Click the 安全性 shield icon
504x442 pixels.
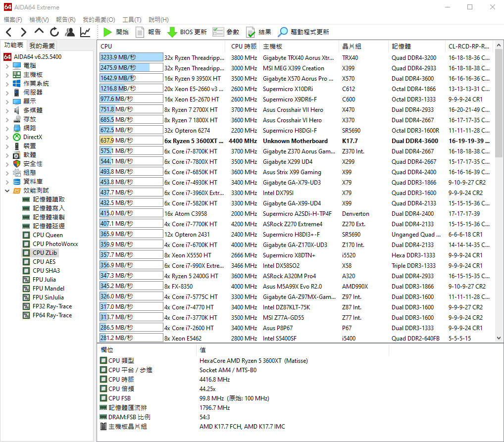coord(17,164)
